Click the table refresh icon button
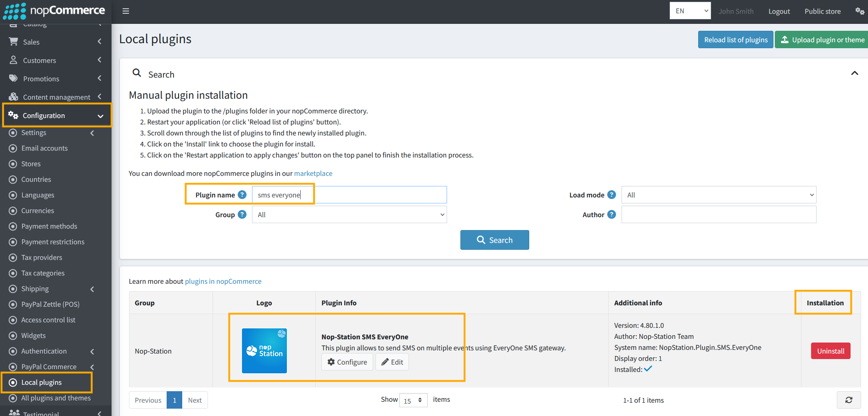 click(849, 400)
